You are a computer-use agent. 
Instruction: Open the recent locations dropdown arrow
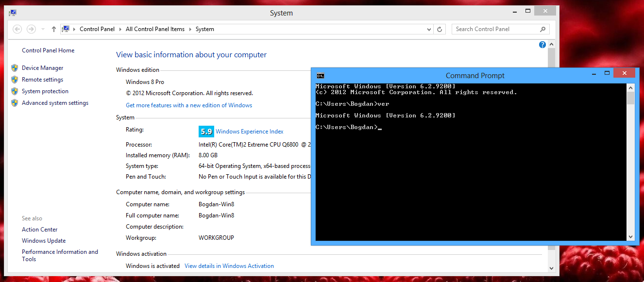(x=43, y=29)
